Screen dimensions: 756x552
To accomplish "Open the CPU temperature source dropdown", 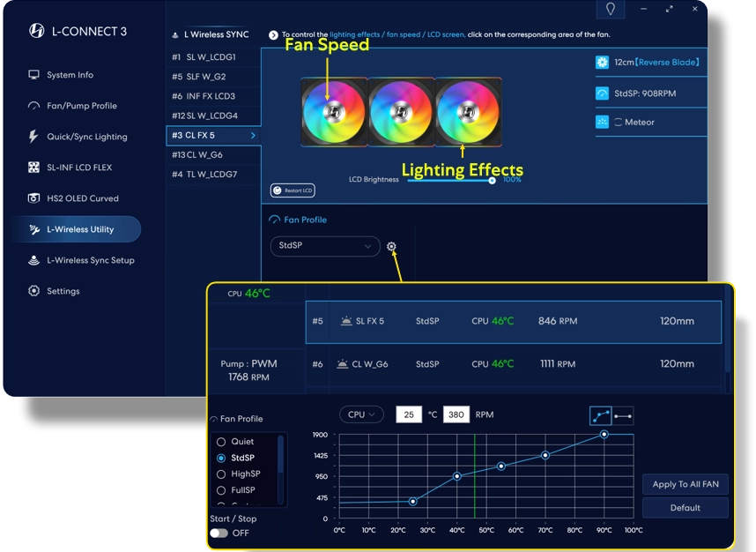I will click(x=361, y=414).
